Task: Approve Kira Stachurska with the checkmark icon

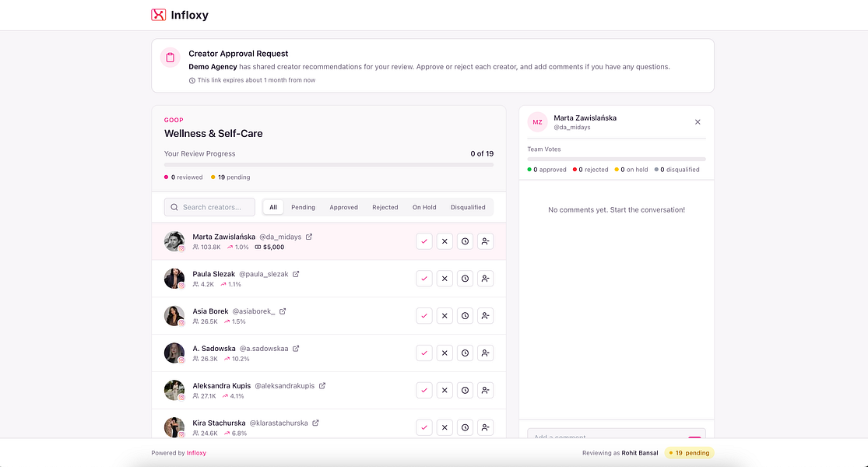Action: tap(424, 427)
